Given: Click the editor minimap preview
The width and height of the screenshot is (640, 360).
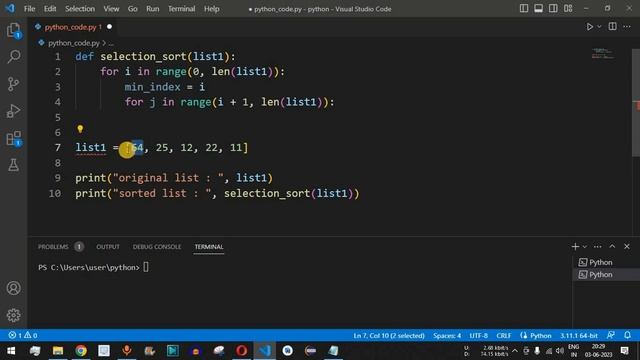Looking at the screenshot, I should point(602,53).
